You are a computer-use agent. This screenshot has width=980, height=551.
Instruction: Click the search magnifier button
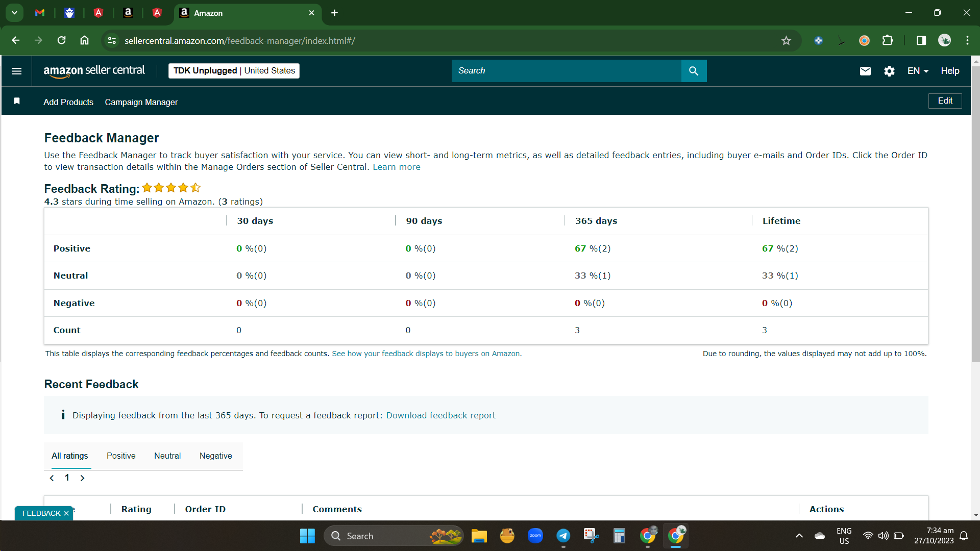click(x=694, y=71)
